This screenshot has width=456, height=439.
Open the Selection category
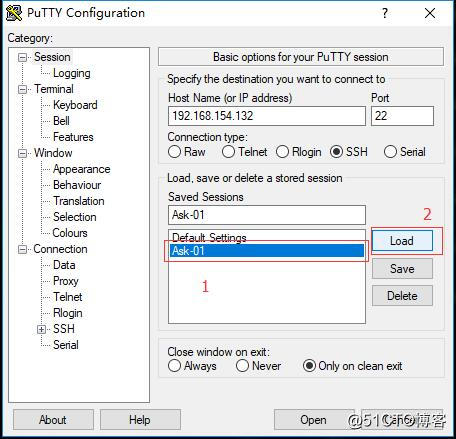pyautogui.click(x=75, y=217)
